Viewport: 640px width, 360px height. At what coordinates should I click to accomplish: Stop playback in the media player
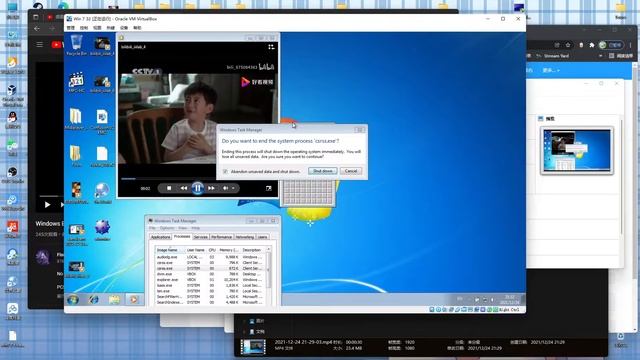(169, 188)
